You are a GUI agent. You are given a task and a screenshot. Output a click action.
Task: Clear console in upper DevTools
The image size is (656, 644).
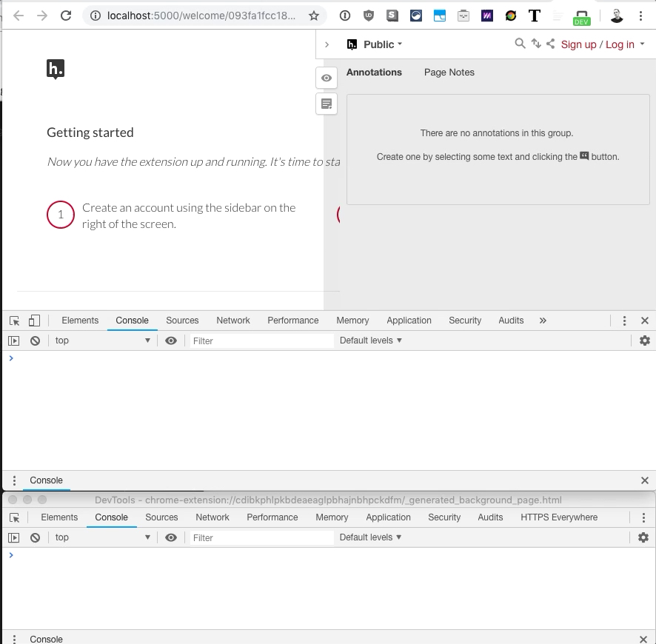click(x=35, y=341)
